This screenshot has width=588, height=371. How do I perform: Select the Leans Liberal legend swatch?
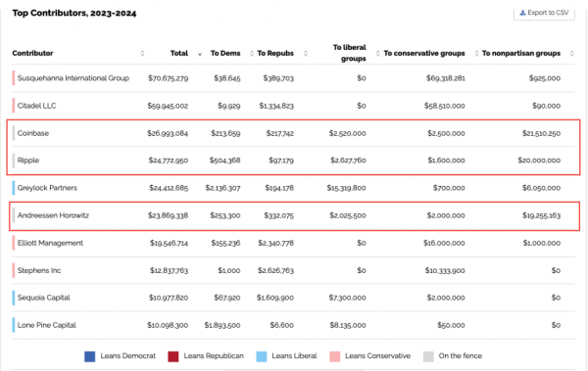(262, 356)
